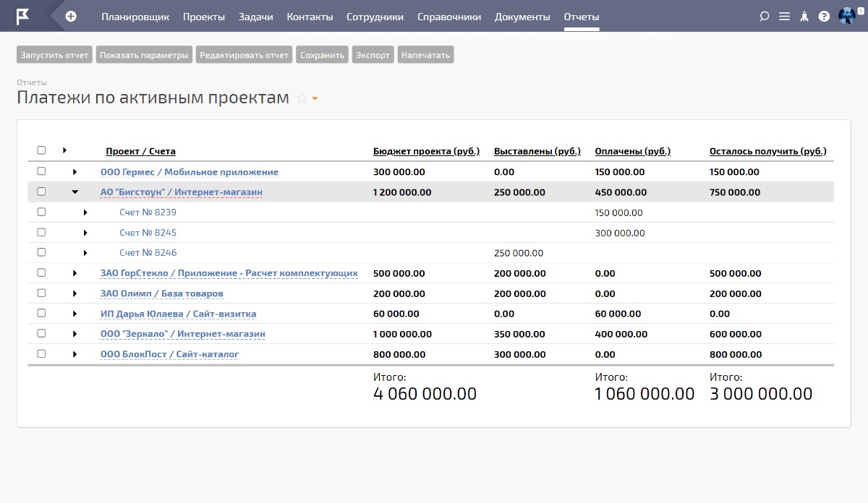Open orange dropdown arrow beside report title

(x=315, y=99)
